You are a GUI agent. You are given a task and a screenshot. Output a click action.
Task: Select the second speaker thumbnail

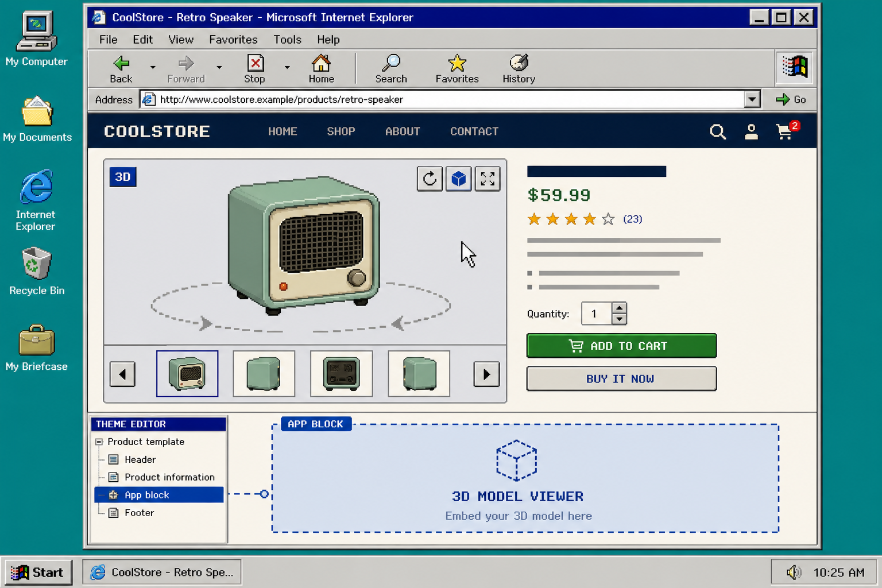(x=264, y=374)
